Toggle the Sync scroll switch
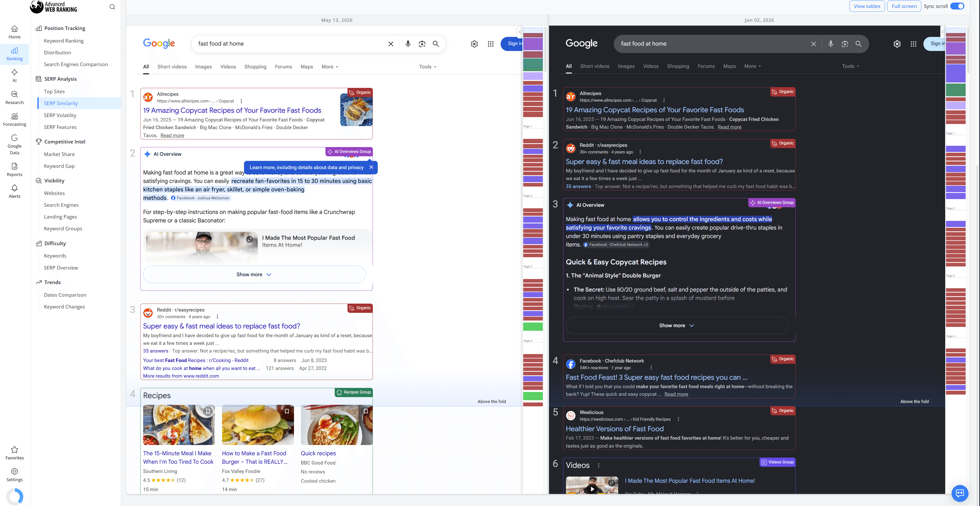Image resolution: width=980 pixels, height=506 pixels. pos(957,6)
